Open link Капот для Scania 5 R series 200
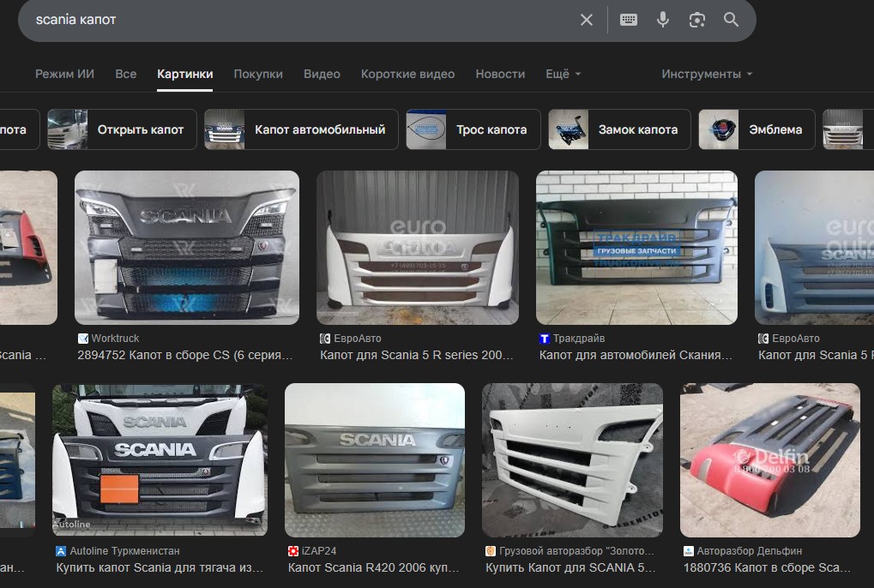 click(x=416, y=355)
